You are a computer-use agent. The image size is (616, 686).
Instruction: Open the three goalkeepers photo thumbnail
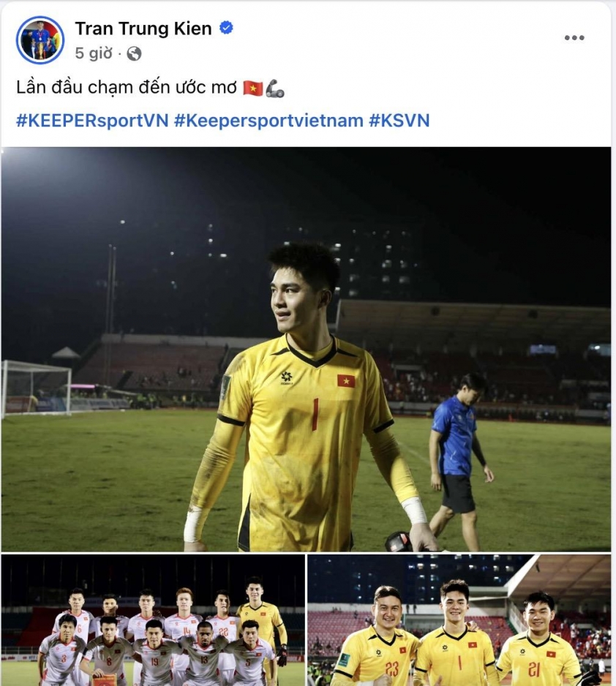tap(459, 620)
